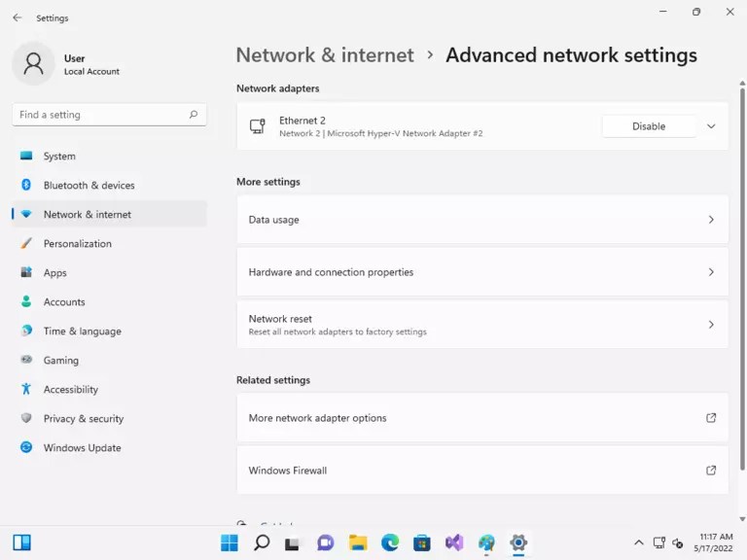Click the User account avatar
This screenshot has height=560, width=747.
tap(33, 64)
